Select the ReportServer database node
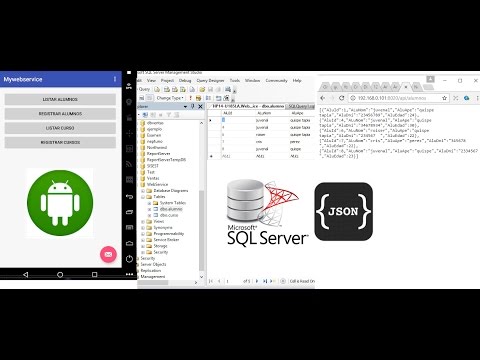This screenshot has height=360, width=480. pos(159,154)
